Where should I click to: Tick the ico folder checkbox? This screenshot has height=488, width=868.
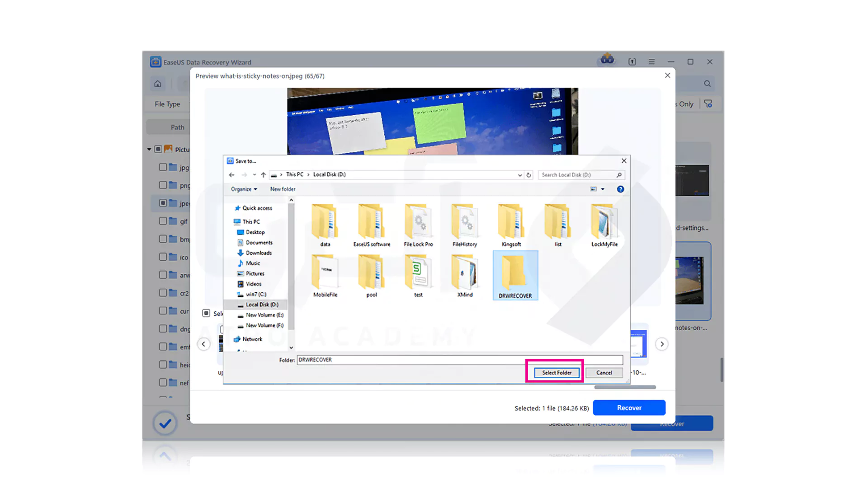click(x=163, y=257)
